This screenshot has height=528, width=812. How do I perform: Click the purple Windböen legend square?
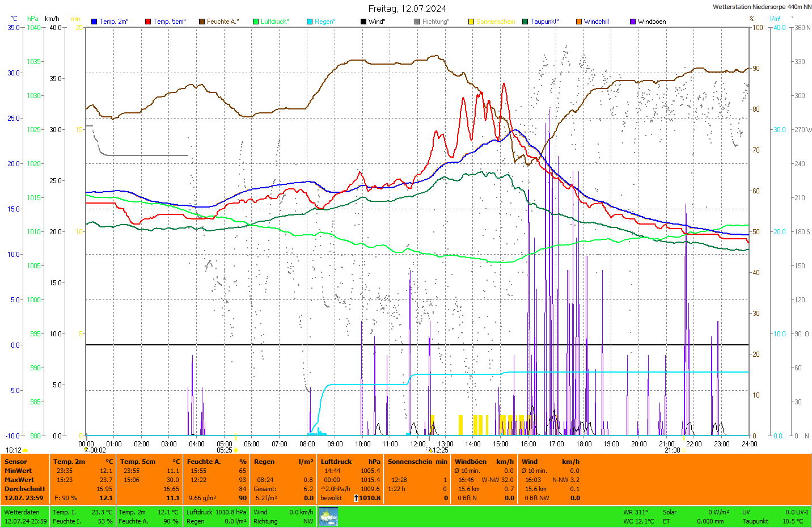point(633,22)
